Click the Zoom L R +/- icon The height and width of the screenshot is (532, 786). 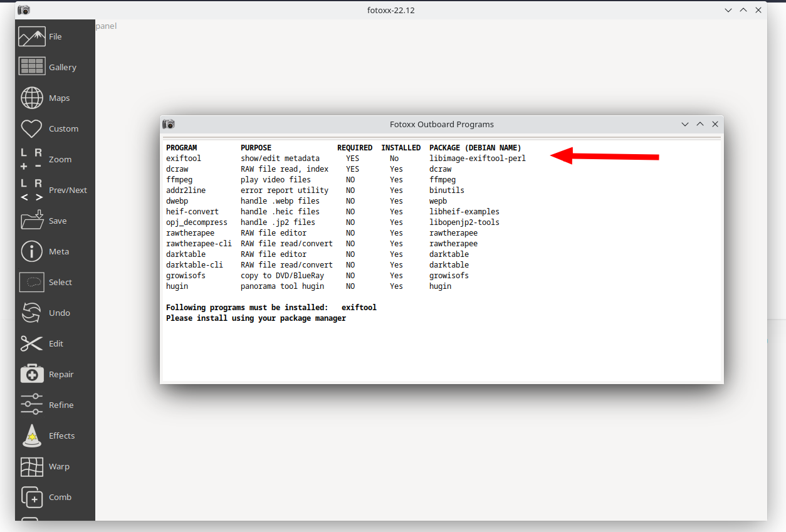coord(31,159)
